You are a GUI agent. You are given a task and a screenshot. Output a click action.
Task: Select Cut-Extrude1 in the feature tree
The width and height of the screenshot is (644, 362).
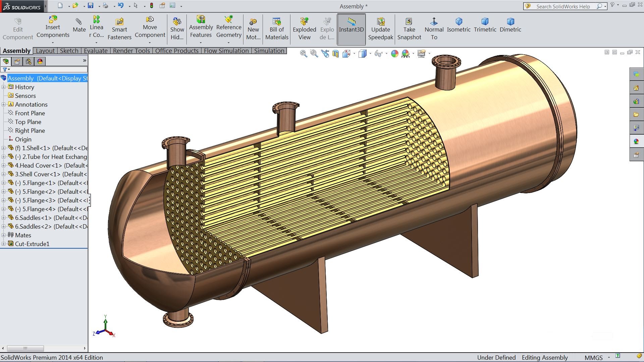point(32,244)
